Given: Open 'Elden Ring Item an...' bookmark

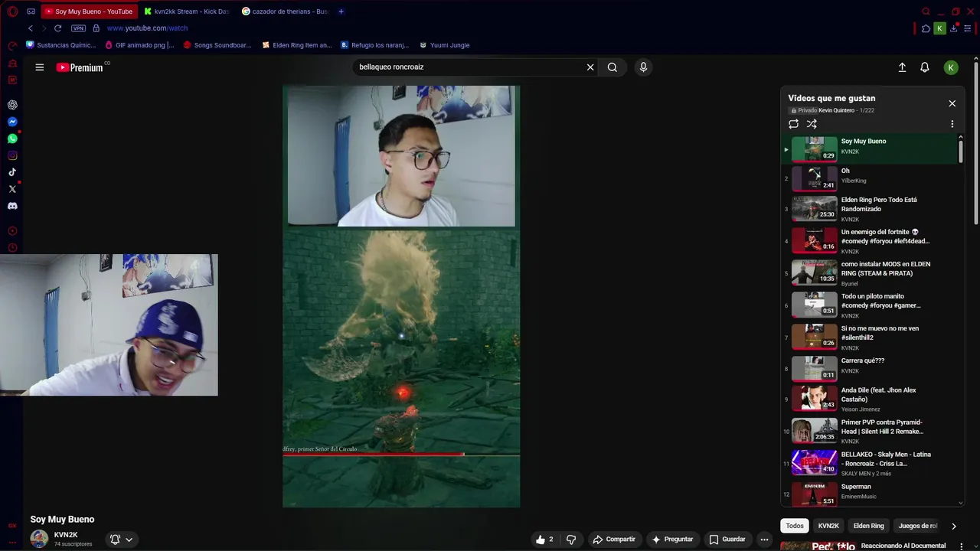Looking at the screenshot, I should pos(297,45).
